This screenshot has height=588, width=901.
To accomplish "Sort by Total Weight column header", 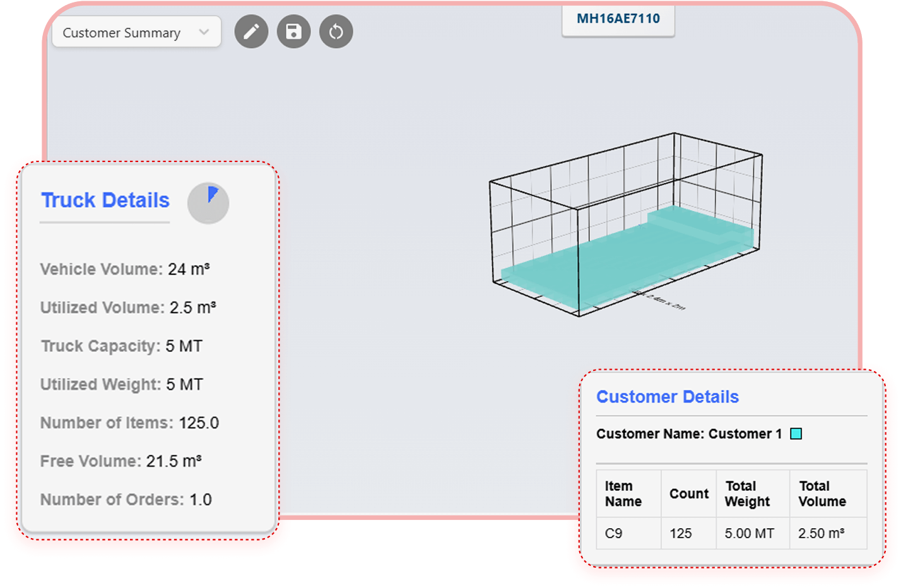I will tap(748, 494).
